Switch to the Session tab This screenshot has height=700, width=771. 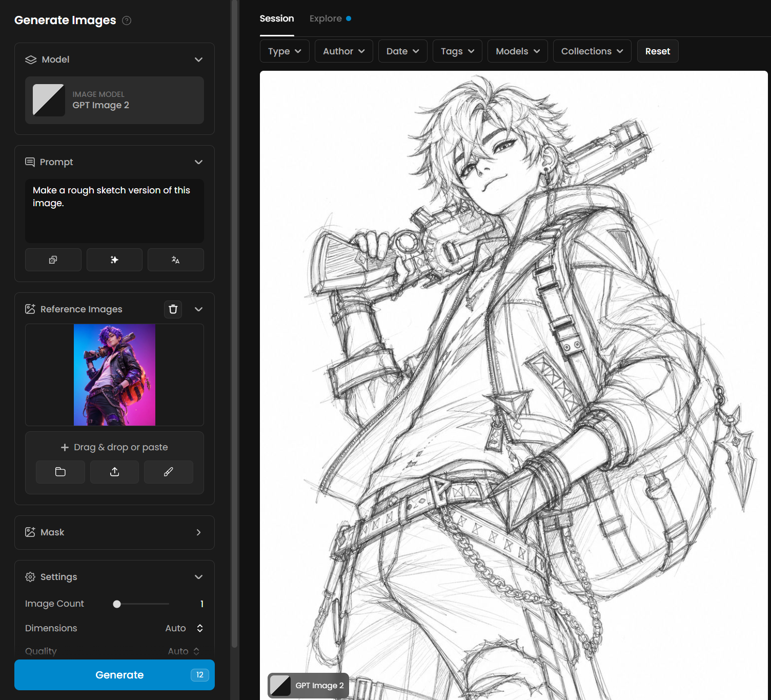coord(277,18)
